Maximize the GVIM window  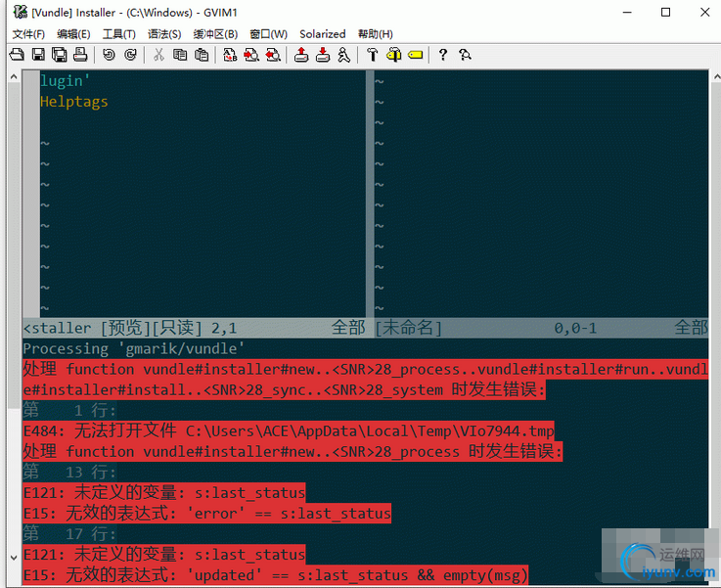(665, 13)
